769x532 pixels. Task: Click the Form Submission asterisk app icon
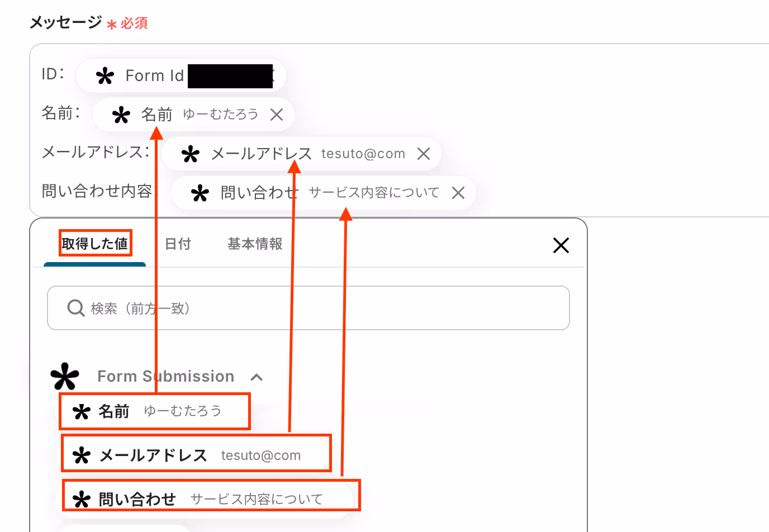tap(65, 377)
